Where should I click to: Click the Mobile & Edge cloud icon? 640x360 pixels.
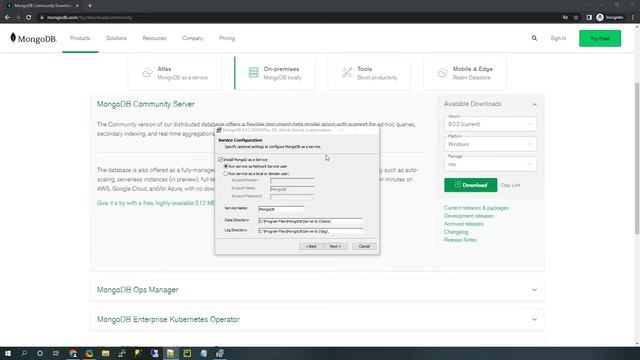click(x=442, y=73)
